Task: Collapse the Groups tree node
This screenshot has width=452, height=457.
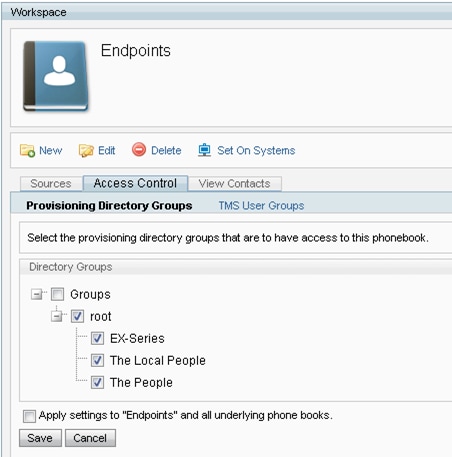Action: [36, 294]
